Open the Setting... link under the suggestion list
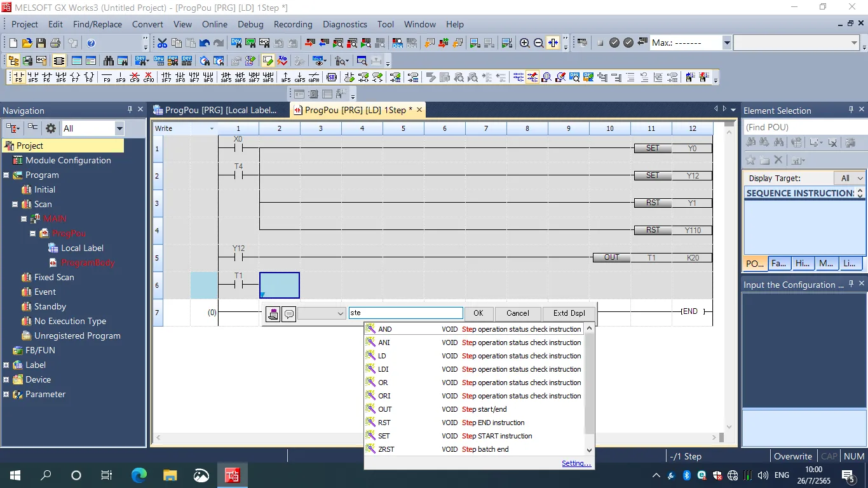868x488 pixels. pyautogui.click(x=576, y=463)
